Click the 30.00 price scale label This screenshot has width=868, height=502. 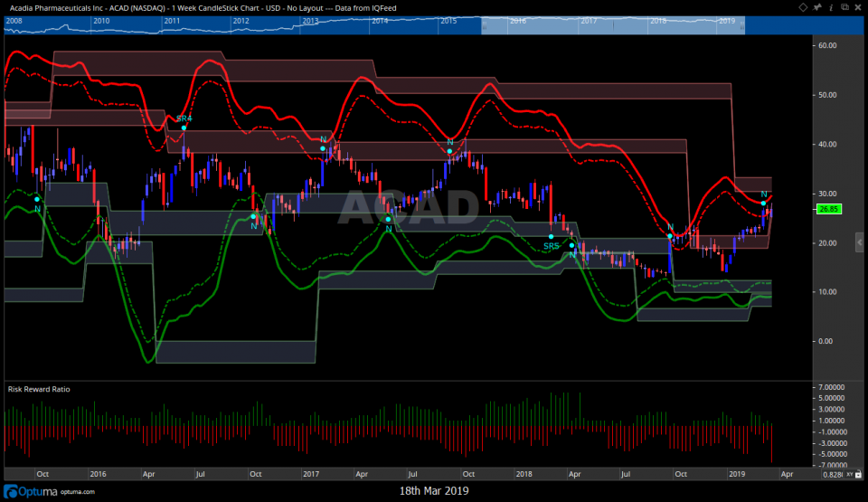827,194
